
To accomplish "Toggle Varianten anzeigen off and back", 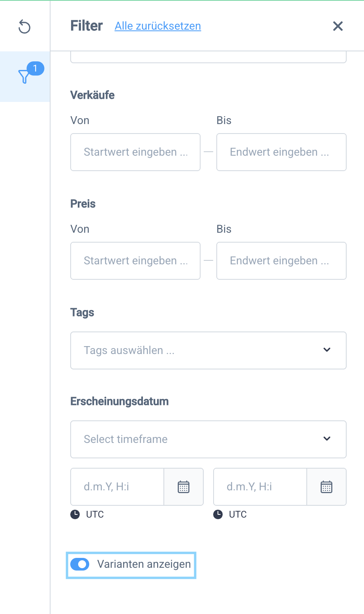I will (x=80, y=564).
